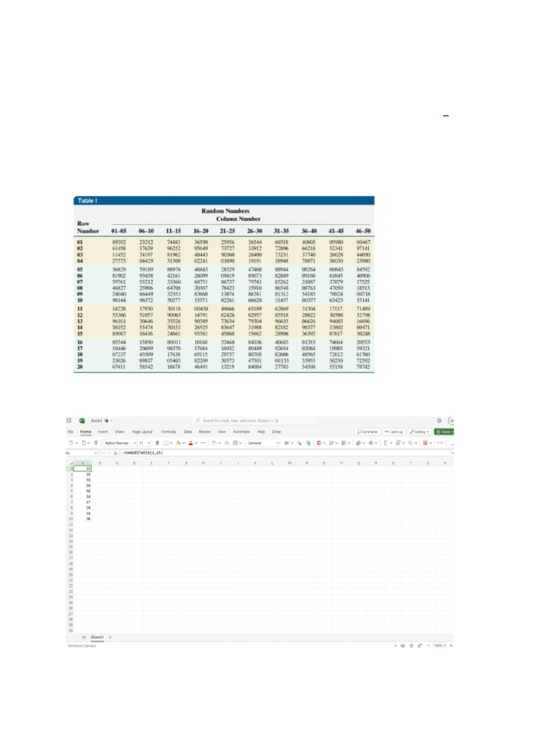The width and height of the screenshot is (560, 747).
Task: Expand the Book3 file name chevron
Action: [x=112, y=421]
